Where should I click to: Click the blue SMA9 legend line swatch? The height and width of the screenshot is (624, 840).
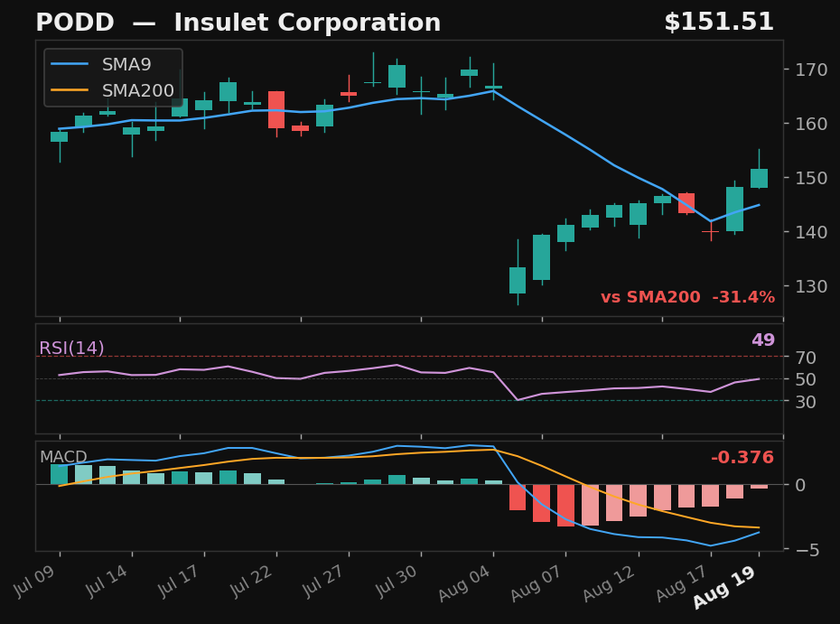pos(70,64)
